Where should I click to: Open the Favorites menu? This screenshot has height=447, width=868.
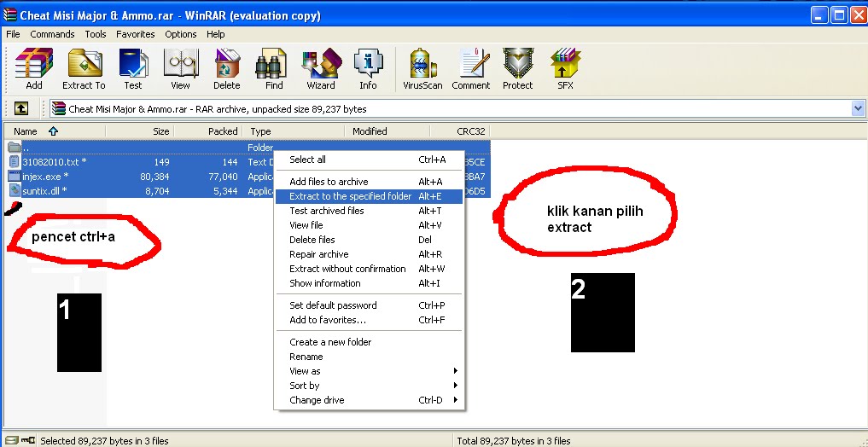(135, 34)
